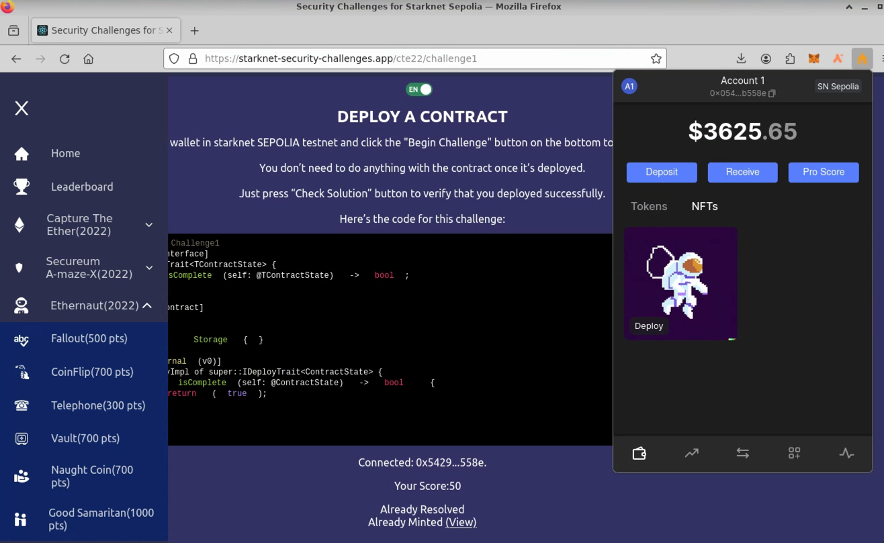Image resolution: width=884 pixels, height=544 pixels.
Task: Open the Leaderboard link
Action: coord(82,187)
